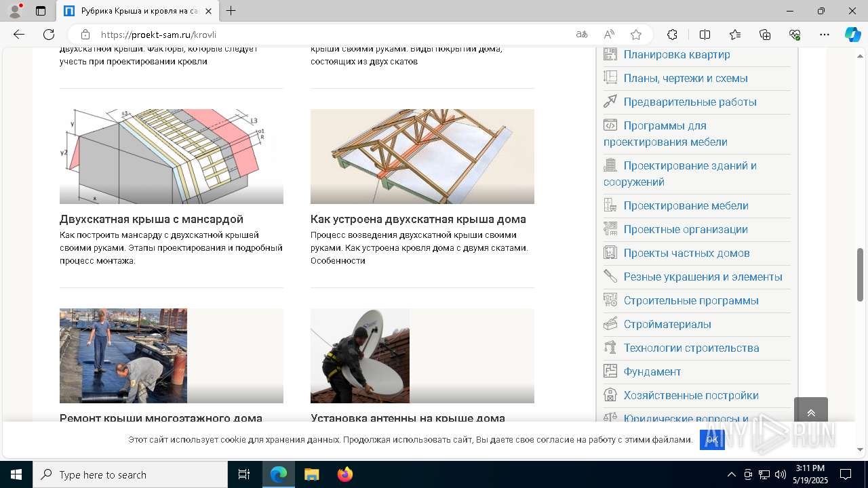Open Collections icon
This screenshot has height=488, width=868.
pos(765,35)
